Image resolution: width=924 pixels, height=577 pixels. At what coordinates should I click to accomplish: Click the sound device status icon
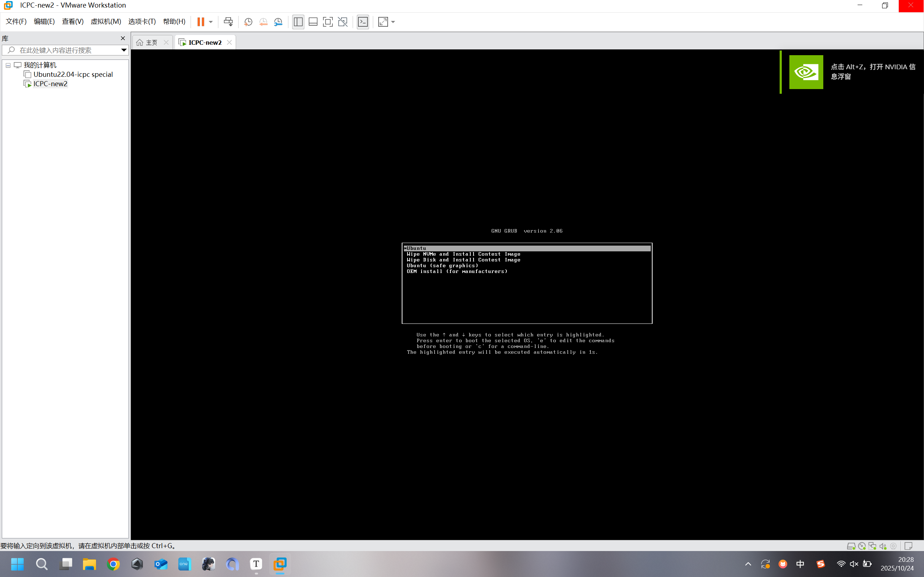pos(882,546)
